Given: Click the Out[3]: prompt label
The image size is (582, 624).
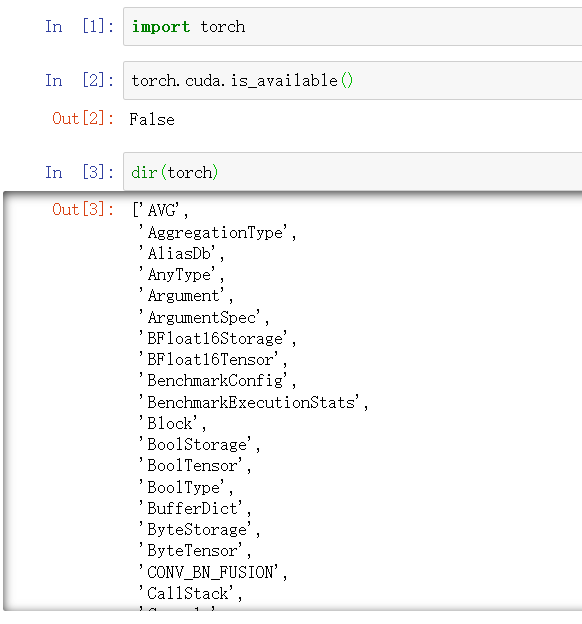Looking at the screenshot, I should coord(83,209).
